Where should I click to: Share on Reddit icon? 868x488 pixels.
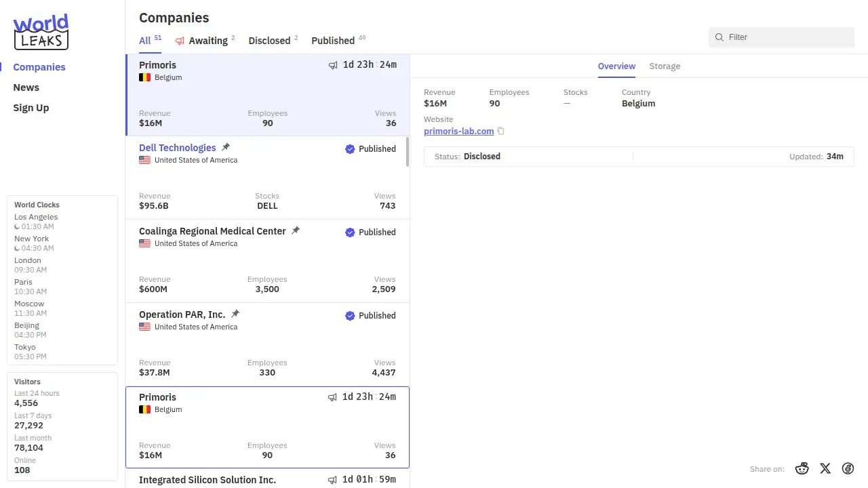coord(802,468)
